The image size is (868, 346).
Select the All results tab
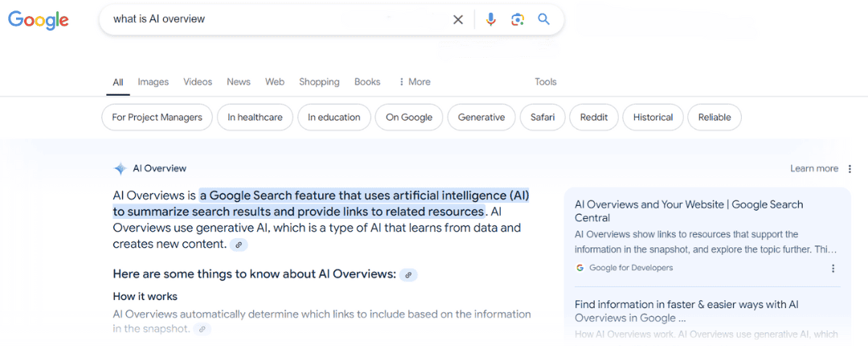point(118,82)
